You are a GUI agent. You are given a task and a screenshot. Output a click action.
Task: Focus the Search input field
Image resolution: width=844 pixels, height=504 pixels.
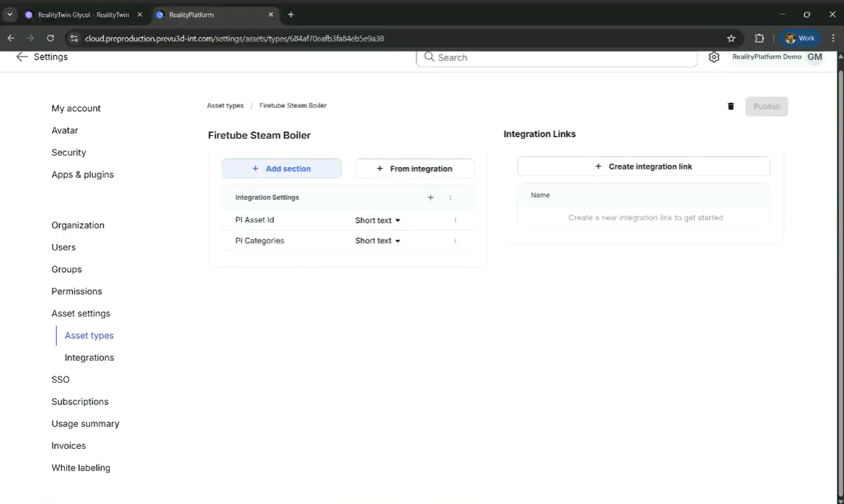[x=557, y=57]
